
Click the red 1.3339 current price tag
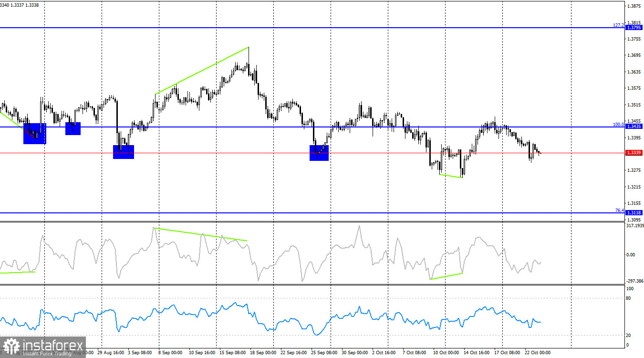coord(634,153)
